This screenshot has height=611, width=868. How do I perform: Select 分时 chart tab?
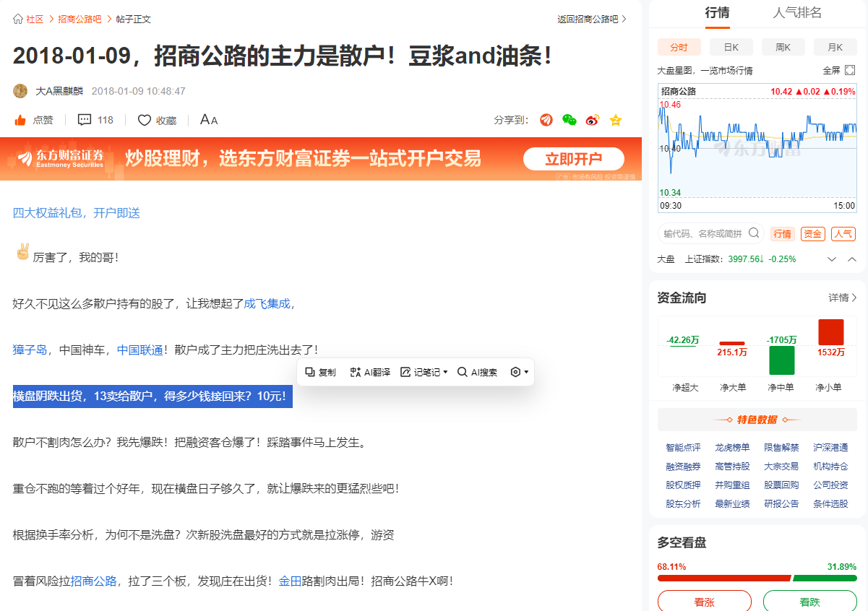(679, 47)
